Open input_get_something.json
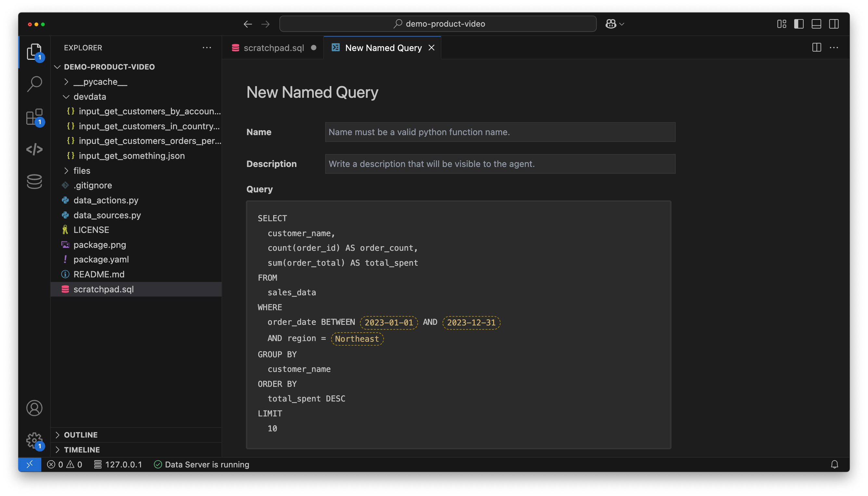This screenshot has width=868, height=496. click(x=136, y=156)
